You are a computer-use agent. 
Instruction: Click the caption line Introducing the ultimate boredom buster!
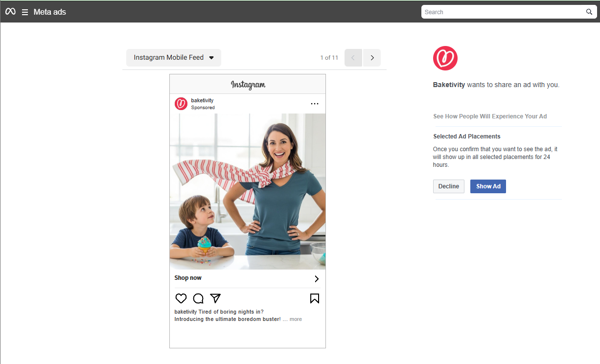pyautogui.click(x=228, y=319)
